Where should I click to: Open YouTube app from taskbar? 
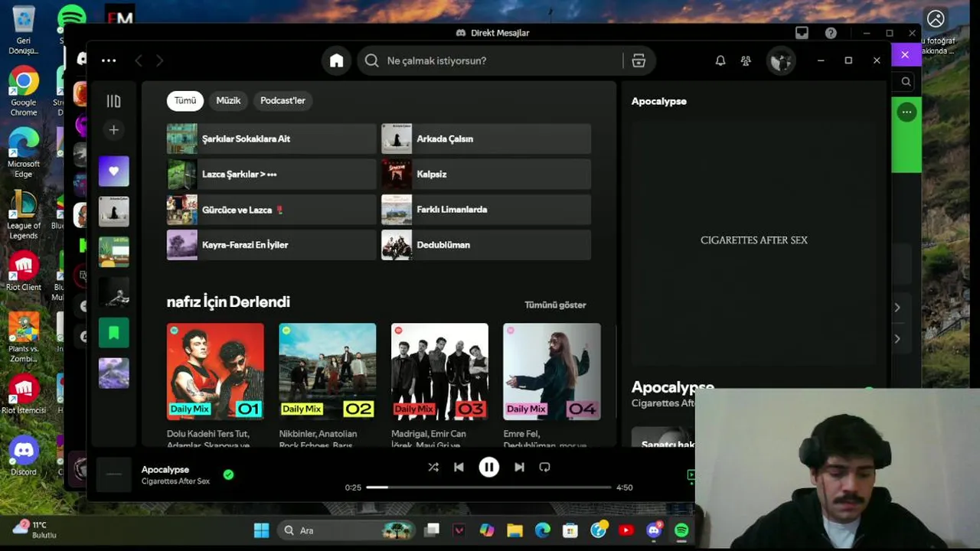[626, 530]
